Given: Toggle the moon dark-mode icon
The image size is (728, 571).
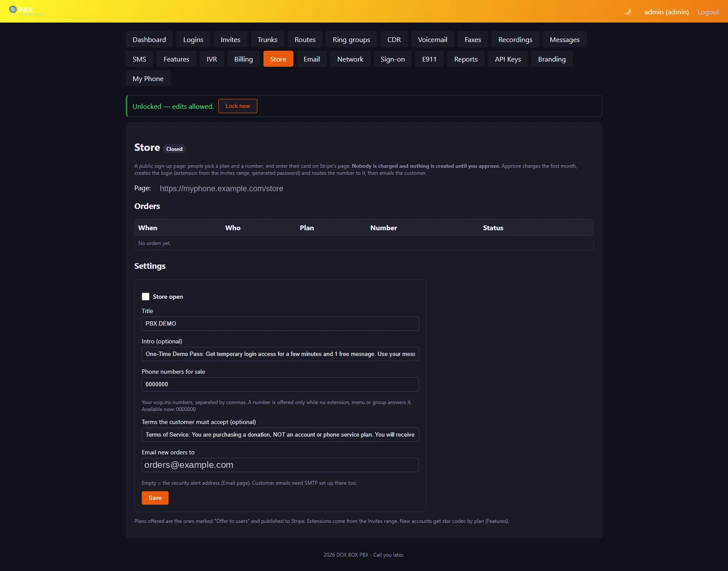Looking at the screenshot, I should (x=627, y=12).
